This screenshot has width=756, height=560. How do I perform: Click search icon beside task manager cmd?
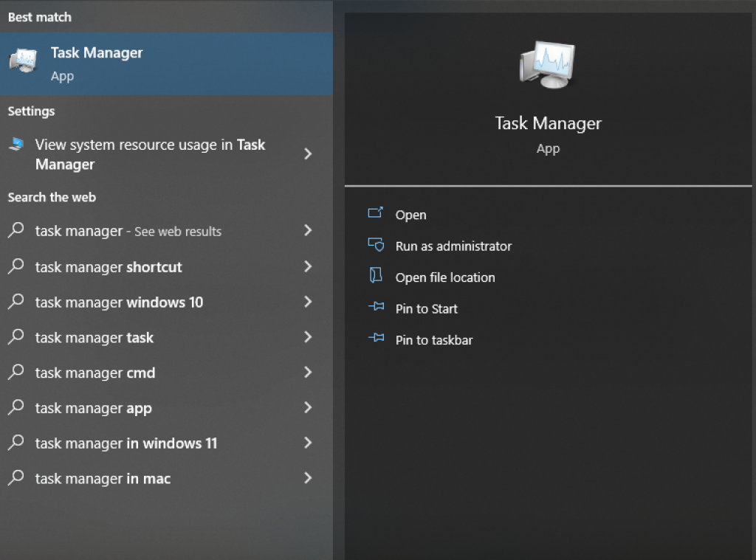tap(16, 372)
